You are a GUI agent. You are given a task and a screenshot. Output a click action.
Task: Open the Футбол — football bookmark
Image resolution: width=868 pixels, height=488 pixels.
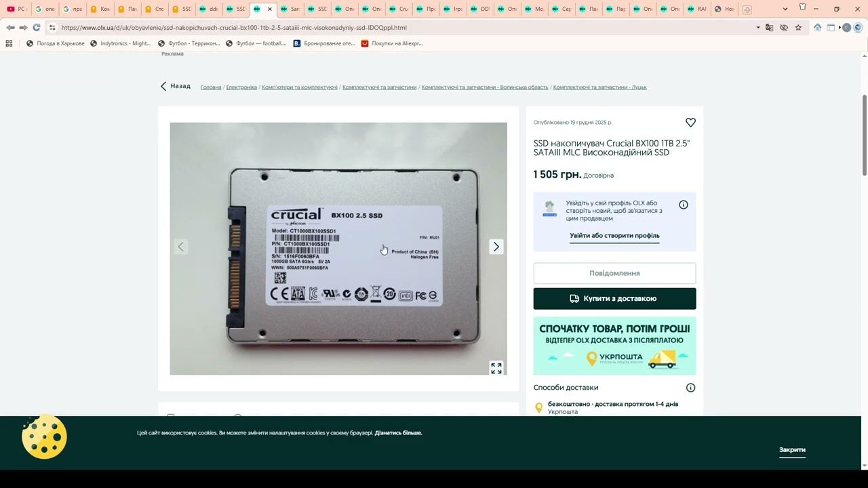point(256,43)
